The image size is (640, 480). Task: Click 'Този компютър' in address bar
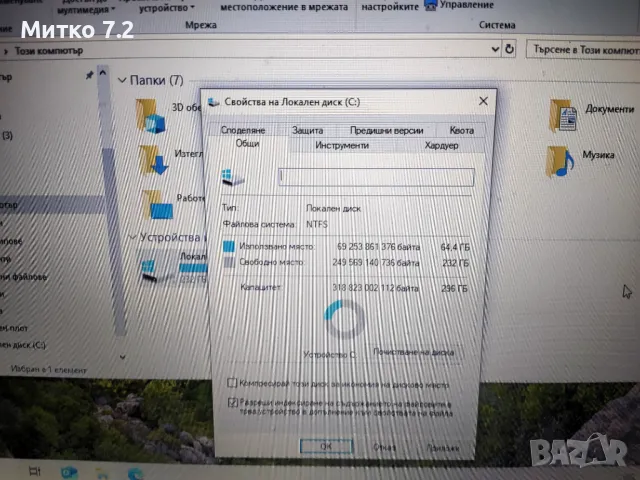49,51
